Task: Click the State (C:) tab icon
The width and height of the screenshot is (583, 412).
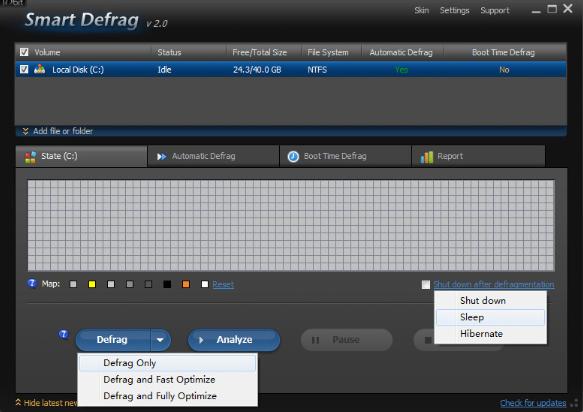Action: (30, 157)
